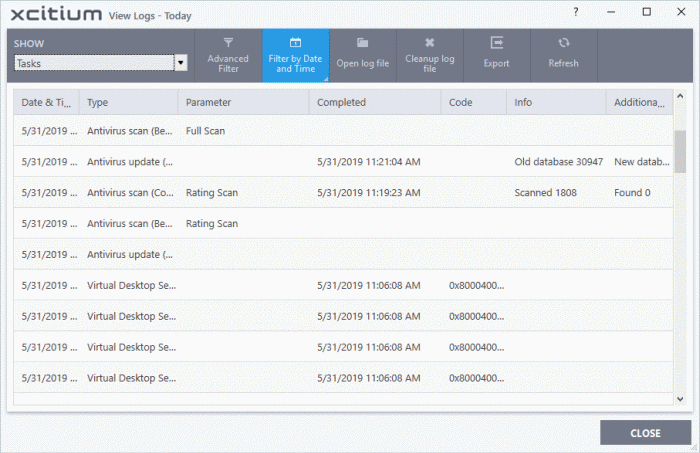This screenshot has height=453, width=700.
Task: Open the Advanced Filter funnel icon
Action: (x=228, y=43)
